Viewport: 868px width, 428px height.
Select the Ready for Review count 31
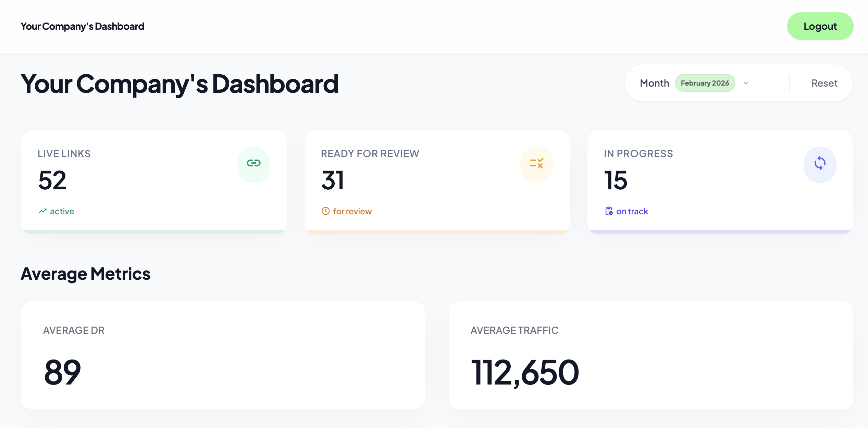click(332, 180)
